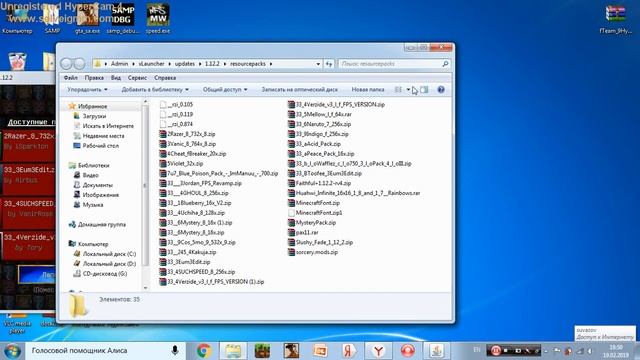Select 33_3Eum3Edit.zip archive icon
This screenshot has height=360, width=640.
[x=163, y=262]
